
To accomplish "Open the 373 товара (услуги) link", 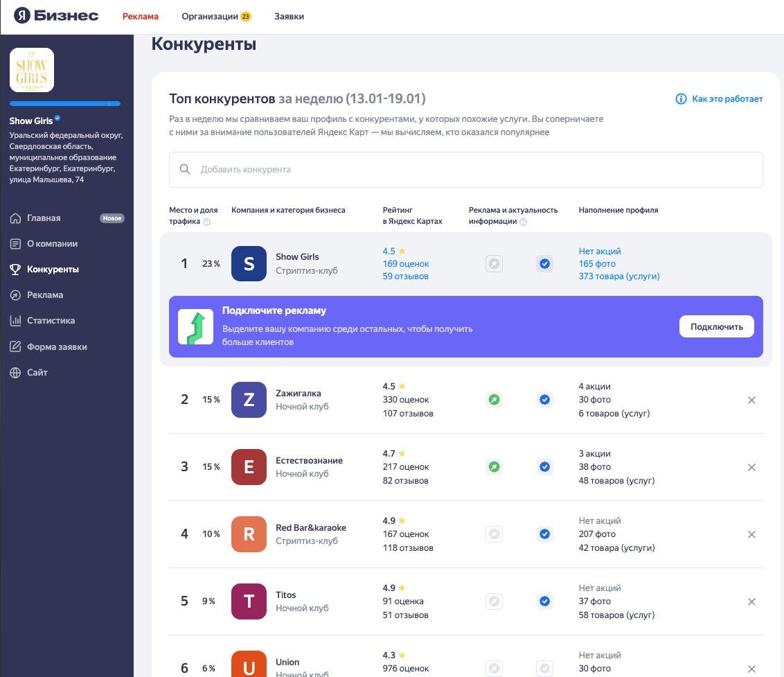I will pyautogui.click(x=619, y=276).
